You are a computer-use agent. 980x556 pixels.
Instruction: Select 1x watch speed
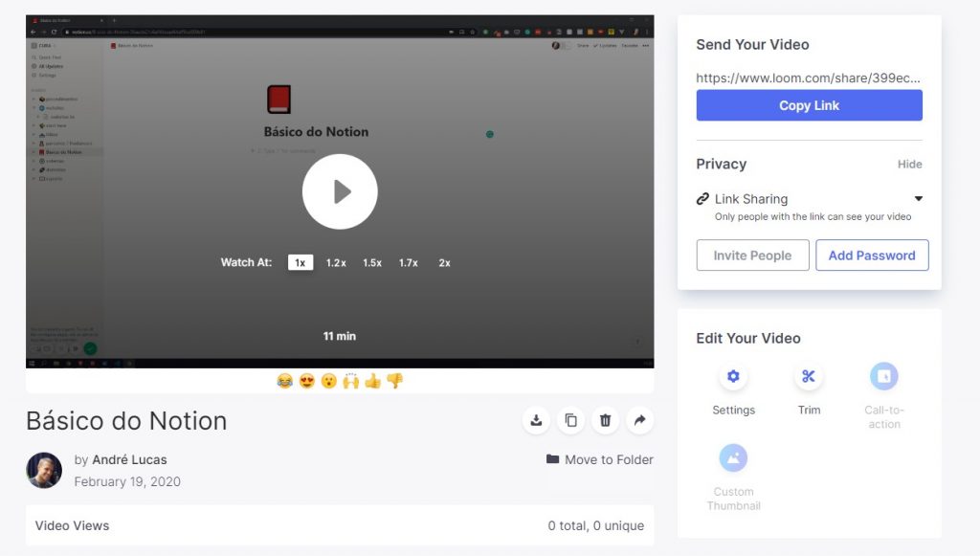pos(300,262)
